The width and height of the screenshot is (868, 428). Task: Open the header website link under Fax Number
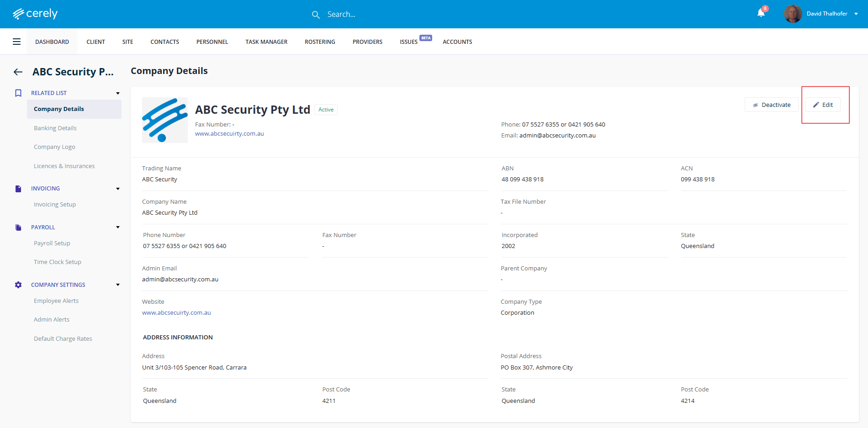pos(230,134)
